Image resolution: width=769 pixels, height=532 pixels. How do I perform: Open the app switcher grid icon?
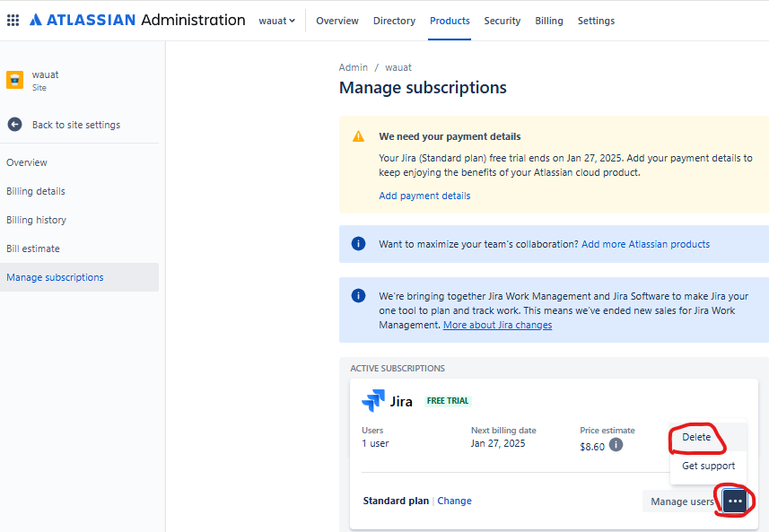[x=13, y=20]
